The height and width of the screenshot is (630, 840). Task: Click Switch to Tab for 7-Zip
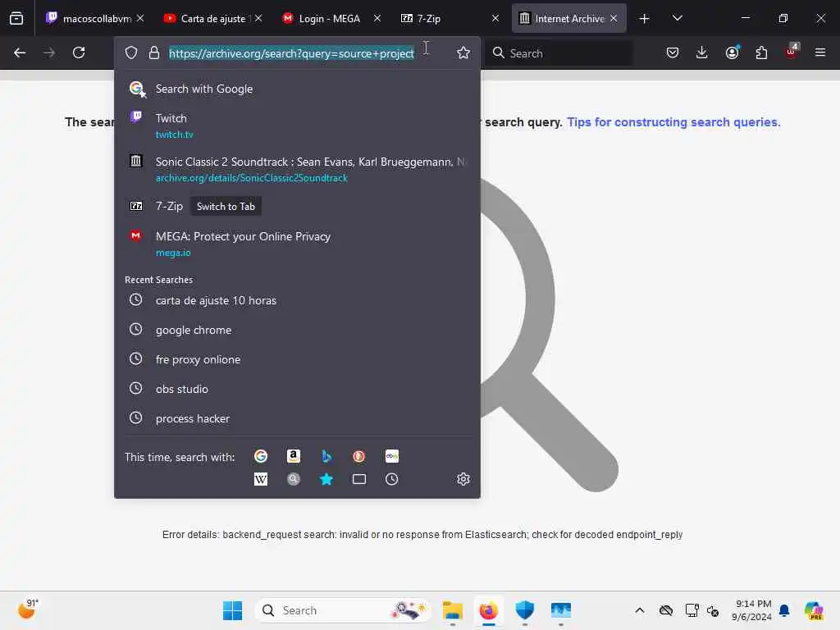(226, 206)
